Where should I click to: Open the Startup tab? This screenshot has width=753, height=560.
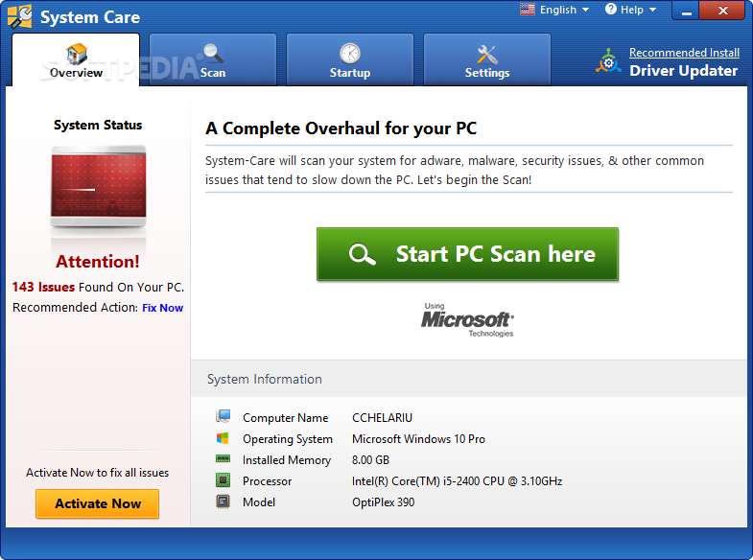(349, 59)
